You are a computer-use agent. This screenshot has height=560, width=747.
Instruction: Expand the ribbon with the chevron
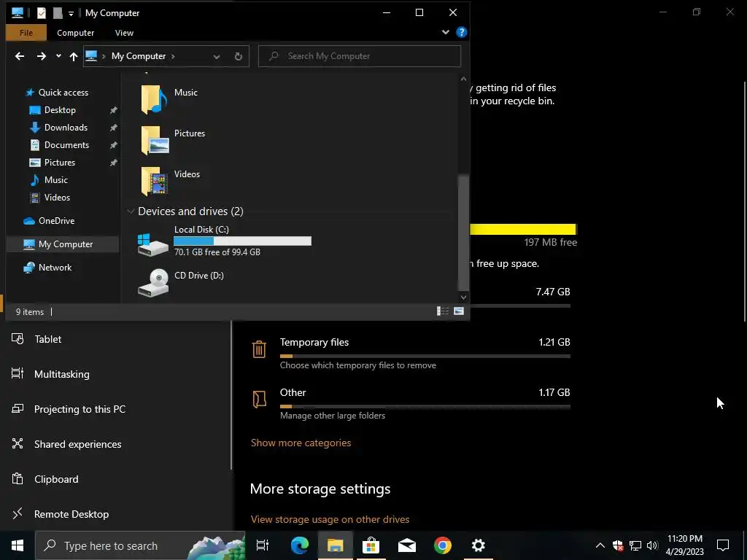(446, 32)
